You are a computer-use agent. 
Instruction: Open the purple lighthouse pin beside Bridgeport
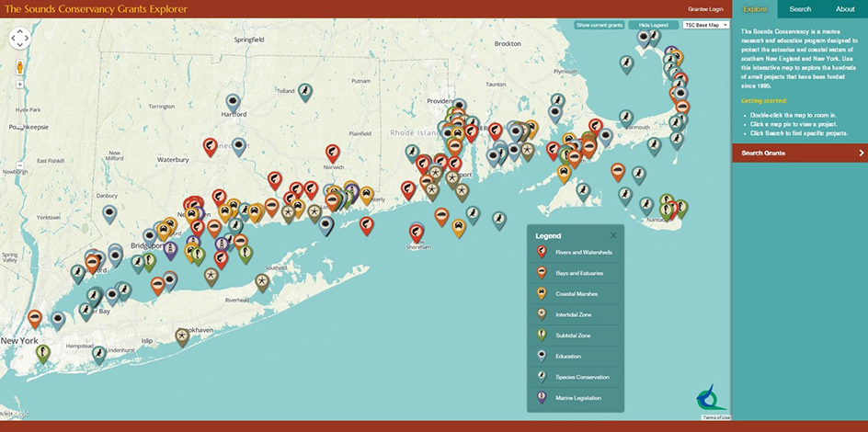coord(170,249)
